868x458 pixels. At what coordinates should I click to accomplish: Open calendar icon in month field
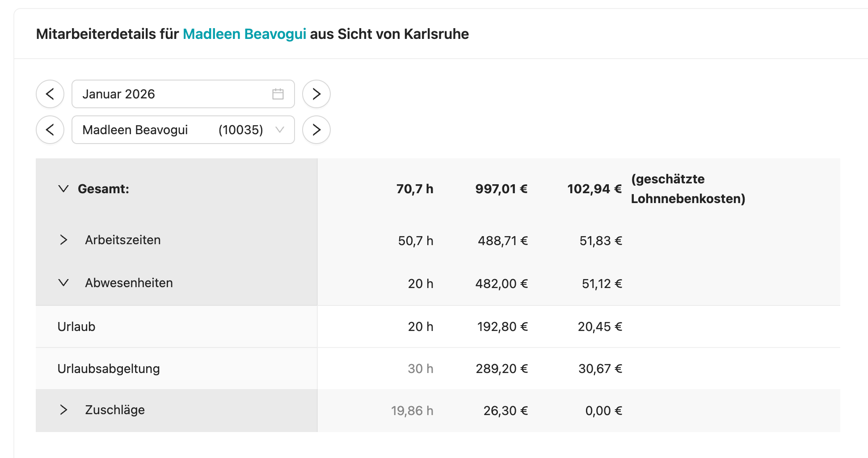pos(278,94)
